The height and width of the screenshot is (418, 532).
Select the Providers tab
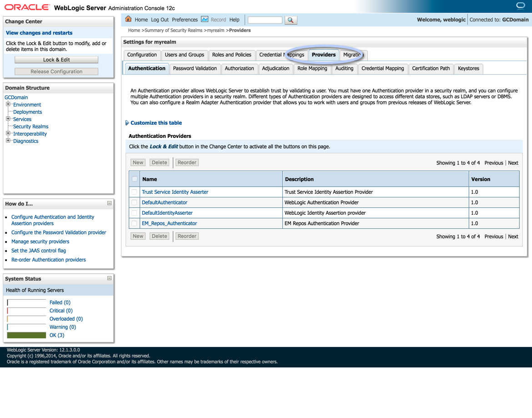coord(324,55)
